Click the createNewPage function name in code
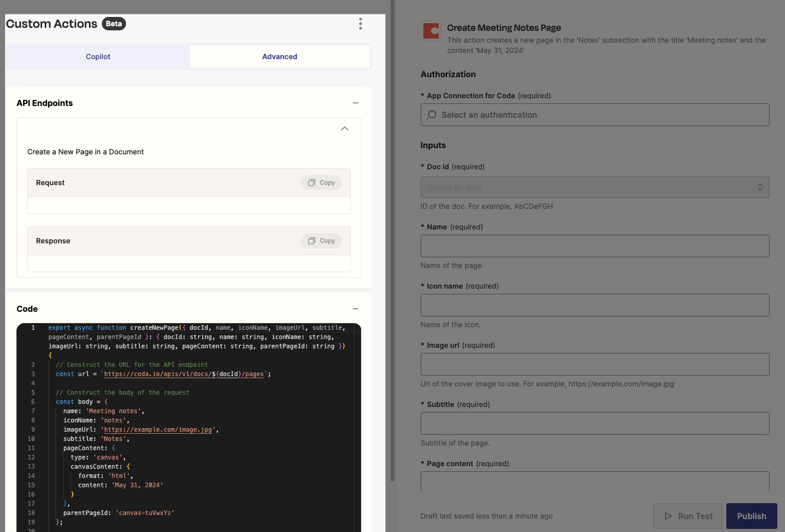 pyautogui.click(x=154, y=328)
